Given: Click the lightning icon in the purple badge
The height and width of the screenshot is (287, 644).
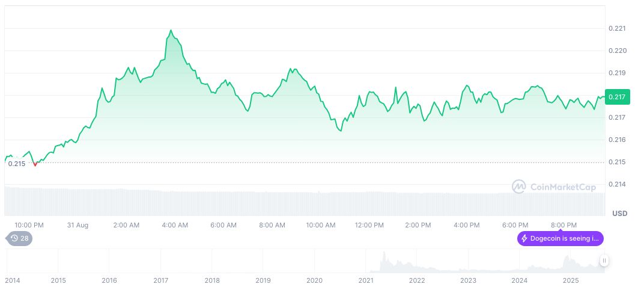Looking at the screenshot, I should pos(524,238).
